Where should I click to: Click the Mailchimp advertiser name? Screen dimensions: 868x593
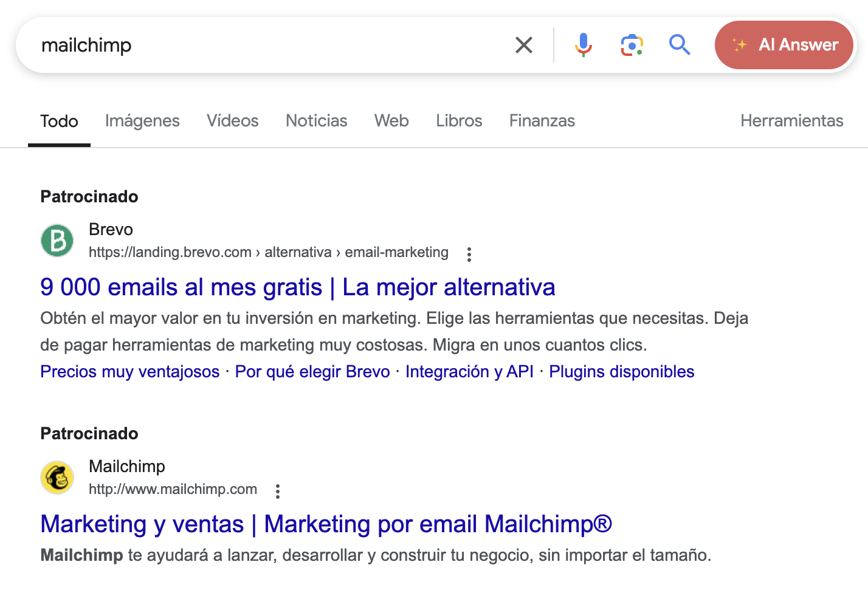coord(127,466)
